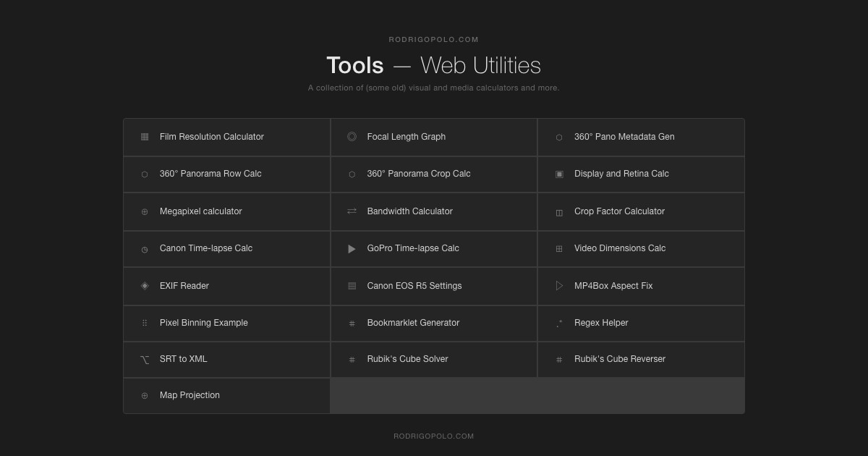Viewport: 868px width, 456px height.
Task: Click the dot-asterisk icon beside Regex Helper
Action: pyautogui.click(x=559, y=324)
